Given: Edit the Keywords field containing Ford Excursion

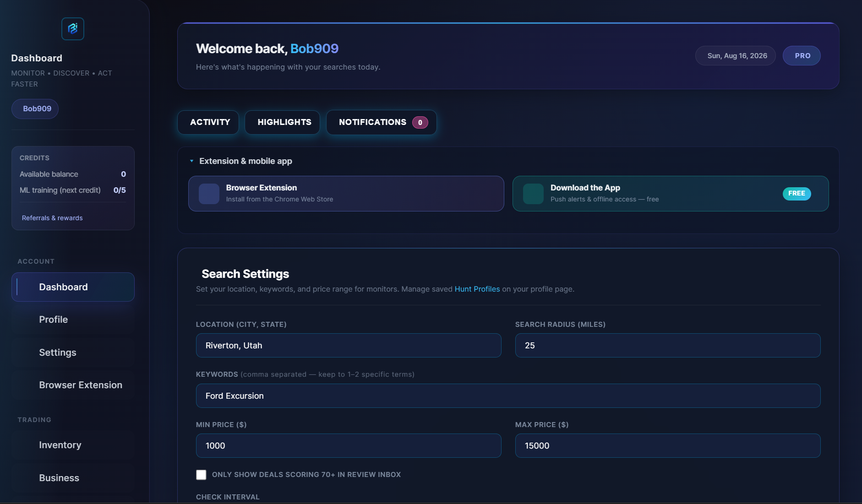Looking at the screenshot, I should pyautogui.click(x=508, y=396).
